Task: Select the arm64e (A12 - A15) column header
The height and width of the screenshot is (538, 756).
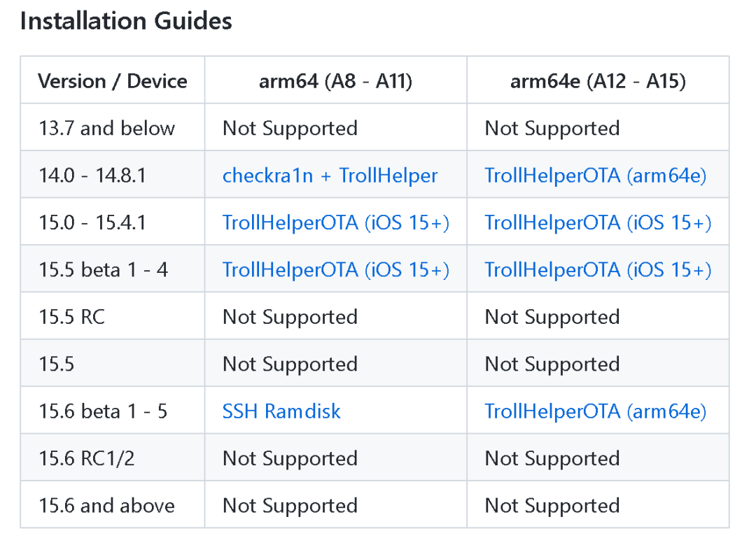Action: [x=598, y=81]
